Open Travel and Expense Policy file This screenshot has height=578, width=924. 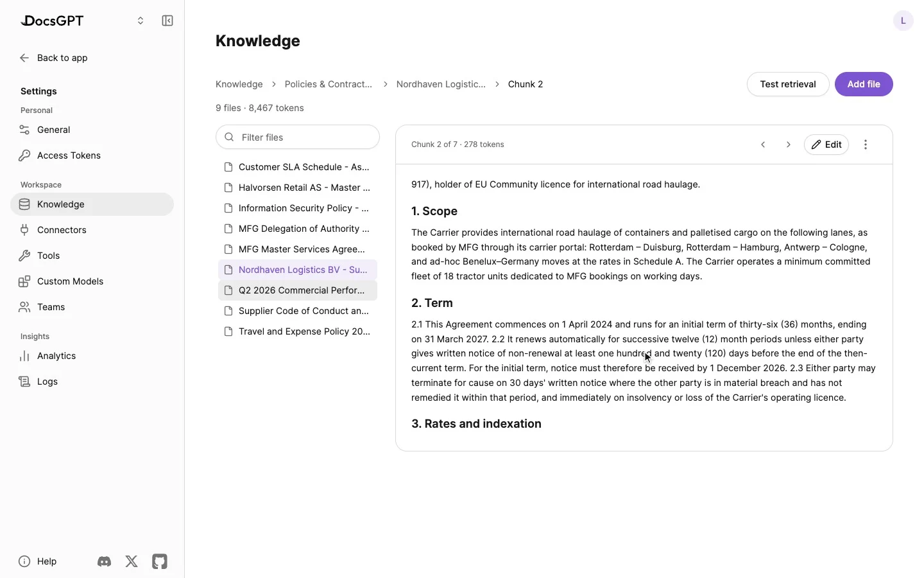click(298, 331)
